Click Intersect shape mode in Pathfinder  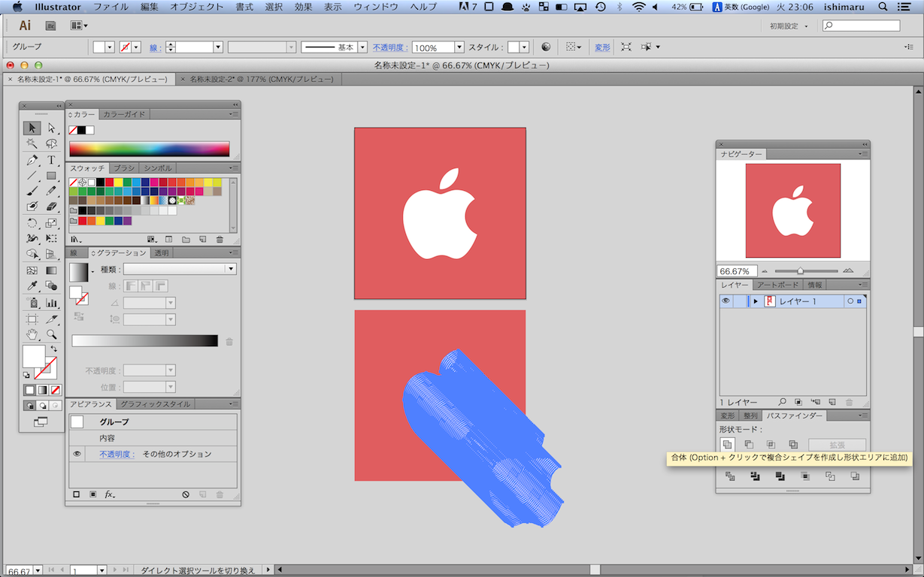pyautogui.click(x=771, y=445)
